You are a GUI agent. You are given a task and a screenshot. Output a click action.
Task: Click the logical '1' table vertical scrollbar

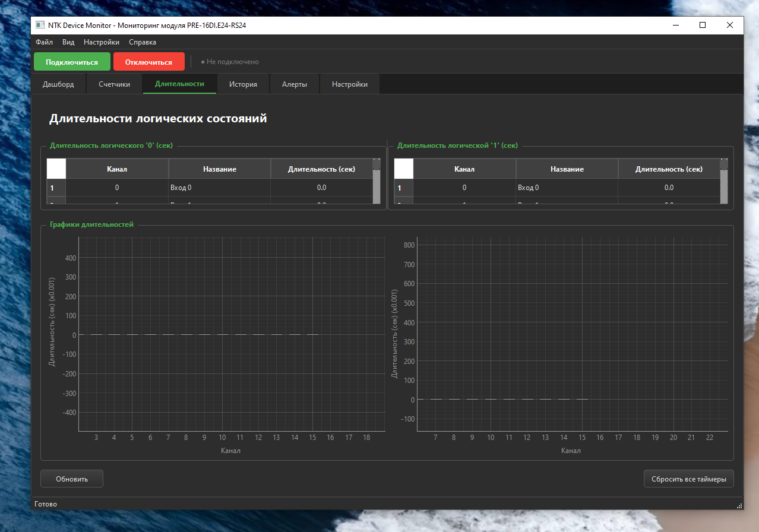pyautogui.click(x=724, y=181)
